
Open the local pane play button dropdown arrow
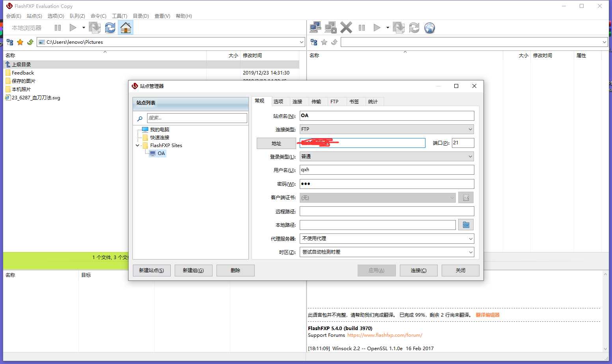point(84,28)
